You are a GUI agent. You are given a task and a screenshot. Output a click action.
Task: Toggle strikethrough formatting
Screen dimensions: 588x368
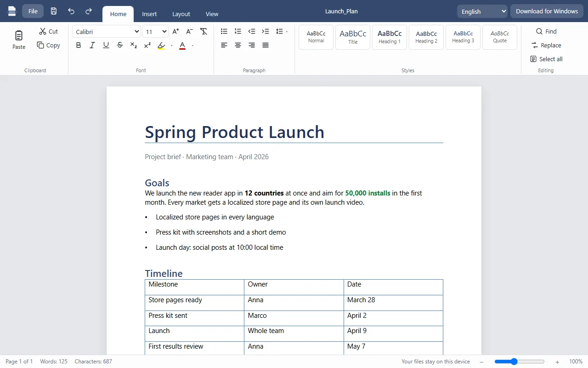120,45
